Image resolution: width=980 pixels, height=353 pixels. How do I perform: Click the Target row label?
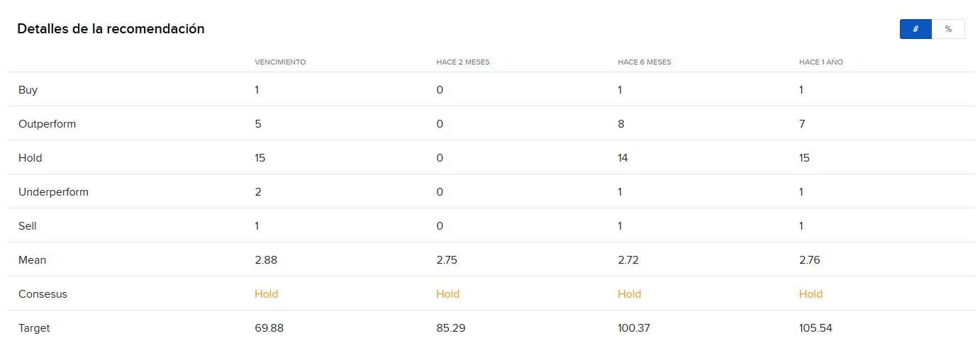[34, 328]
